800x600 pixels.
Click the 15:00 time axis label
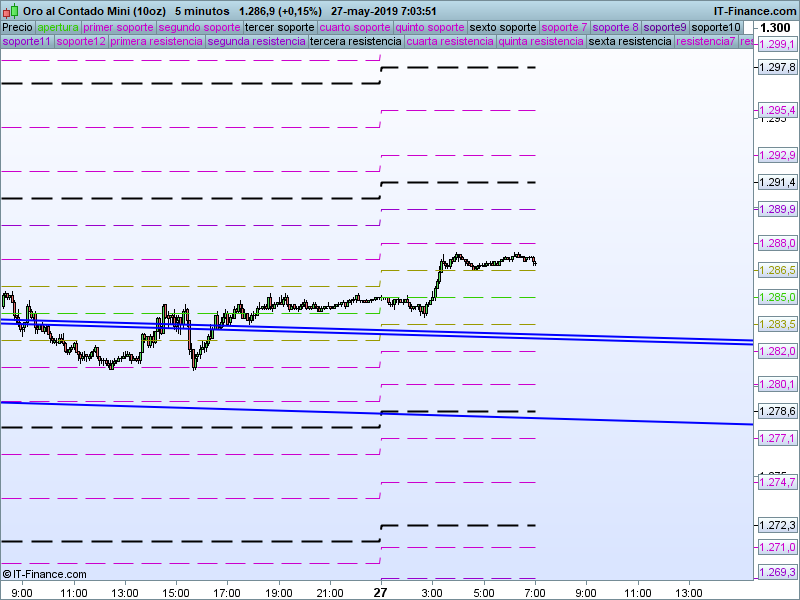(176, 593)
